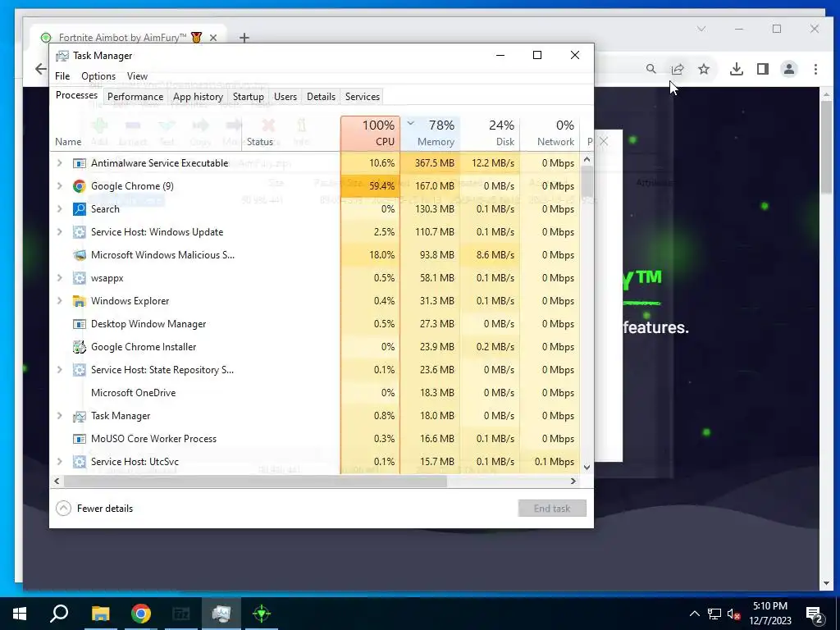Click Windows Explorer folder icon in list
840x630 pixels.
click(x=80, y=301)
